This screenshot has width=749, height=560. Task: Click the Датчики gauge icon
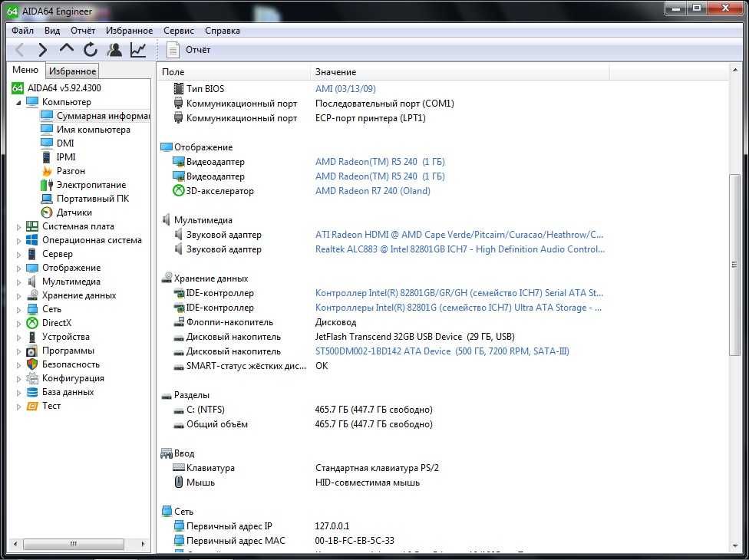coord(47,212)
